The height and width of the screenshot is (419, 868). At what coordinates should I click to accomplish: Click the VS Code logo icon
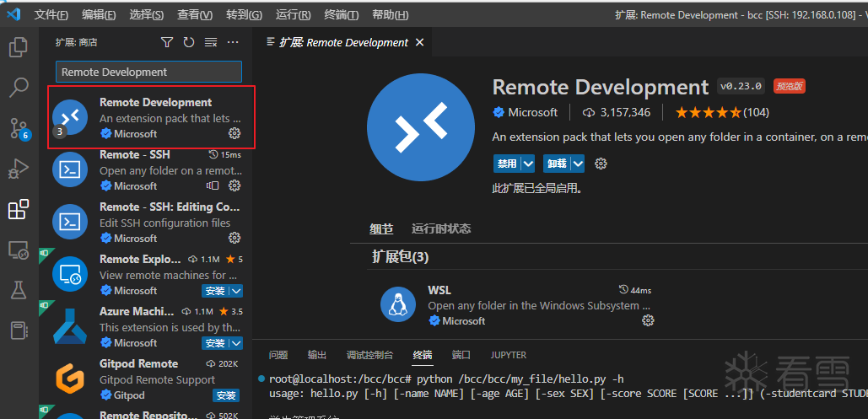click(x=13, y=14)
